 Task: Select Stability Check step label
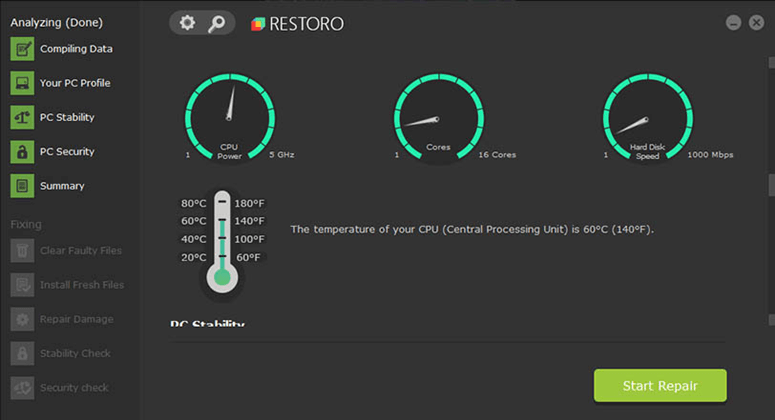(75, 353)
